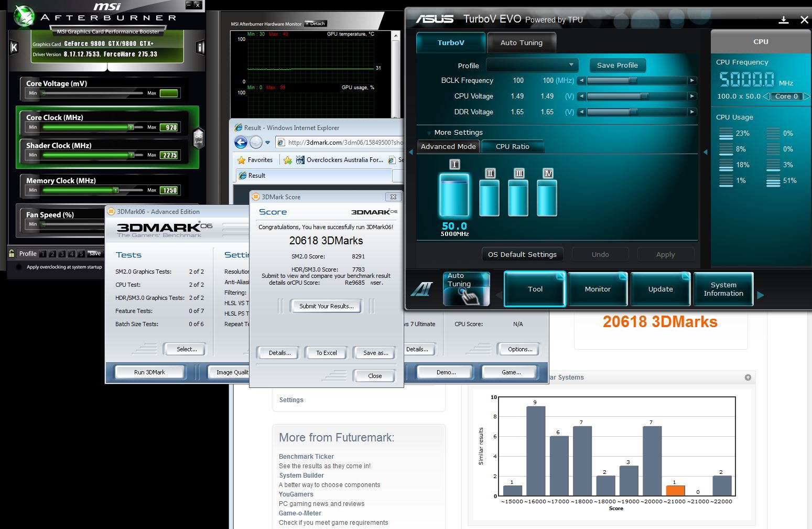Select core I ratio bar
This screenshot has width=812, height=529.
click(454, 195)
